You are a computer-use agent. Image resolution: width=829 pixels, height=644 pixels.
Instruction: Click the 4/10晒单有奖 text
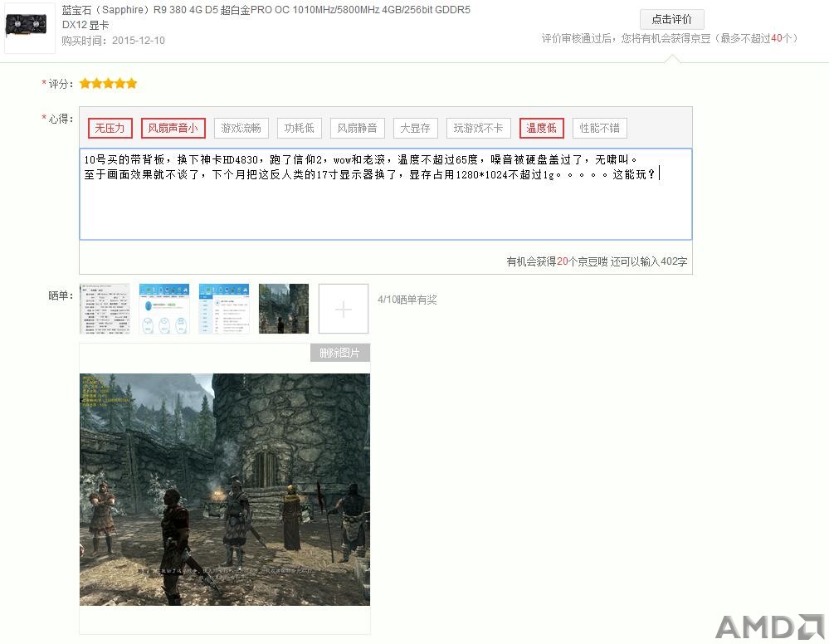(x=407, y=300)
